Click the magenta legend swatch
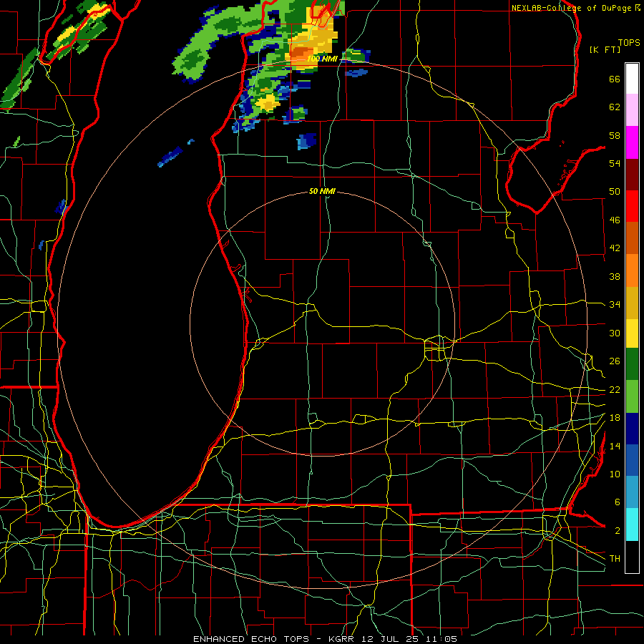 pos(632,142)
